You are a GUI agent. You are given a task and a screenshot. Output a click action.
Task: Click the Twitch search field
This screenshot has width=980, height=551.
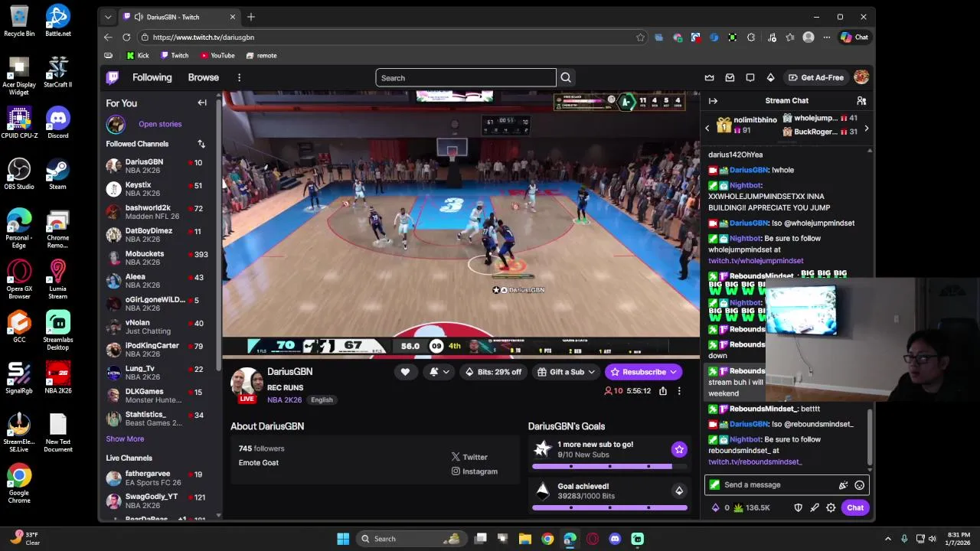[x=465, y=77]
